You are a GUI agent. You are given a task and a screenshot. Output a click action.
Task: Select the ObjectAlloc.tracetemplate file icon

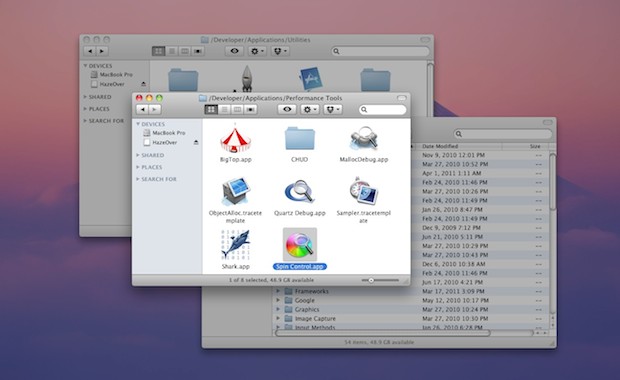235,191
